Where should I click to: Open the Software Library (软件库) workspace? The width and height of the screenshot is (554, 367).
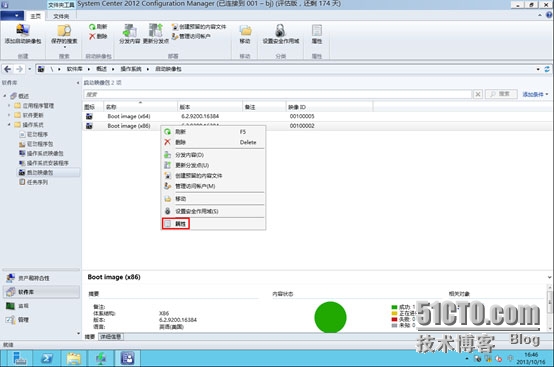coord(41,292)
